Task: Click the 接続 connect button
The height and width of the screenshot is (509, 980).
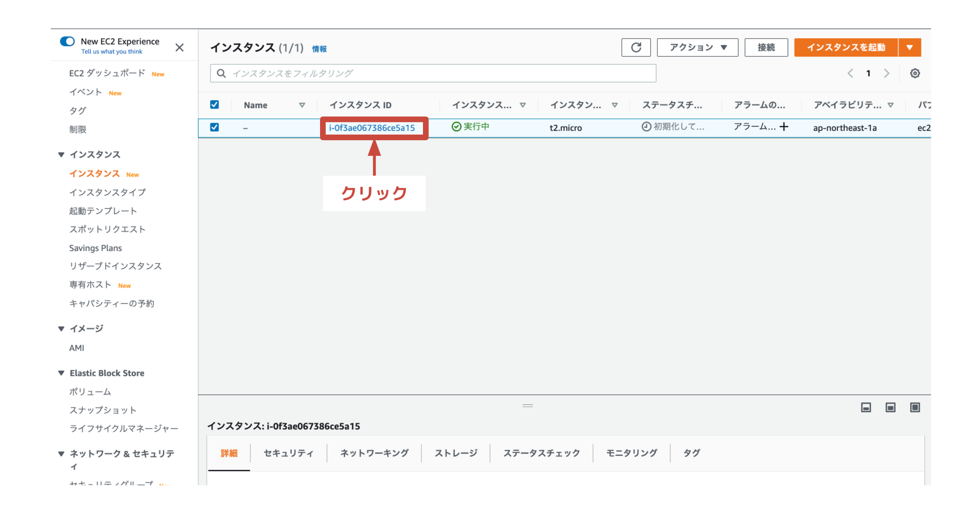Action: coord(766,47)
